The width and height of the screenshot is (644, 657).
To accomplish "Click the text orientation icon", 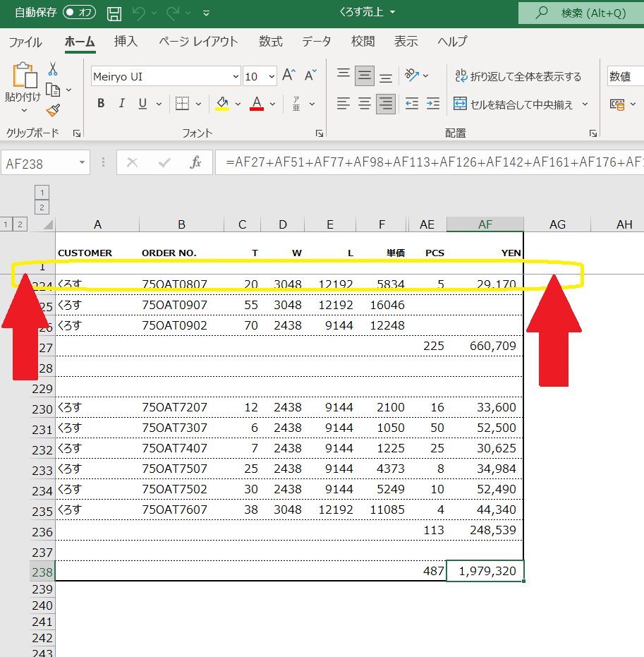I will tap(412, 76).
